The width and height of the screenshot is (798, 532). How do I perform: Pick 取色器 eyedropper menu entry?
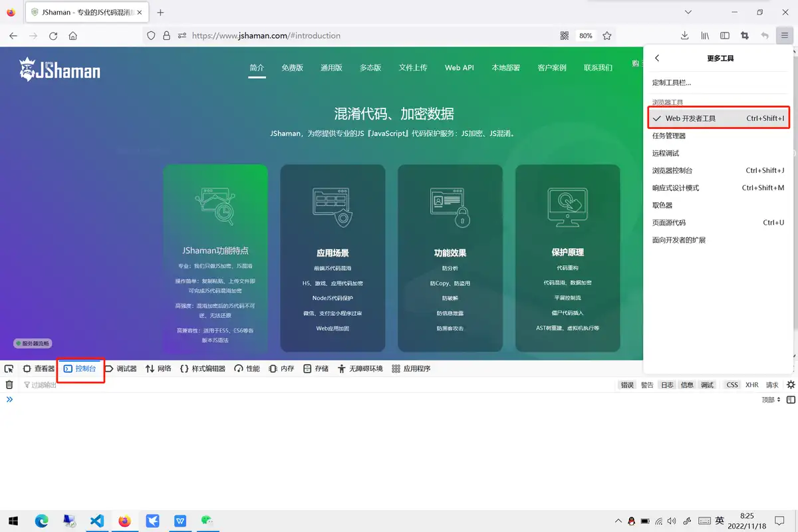click(719, 205)
